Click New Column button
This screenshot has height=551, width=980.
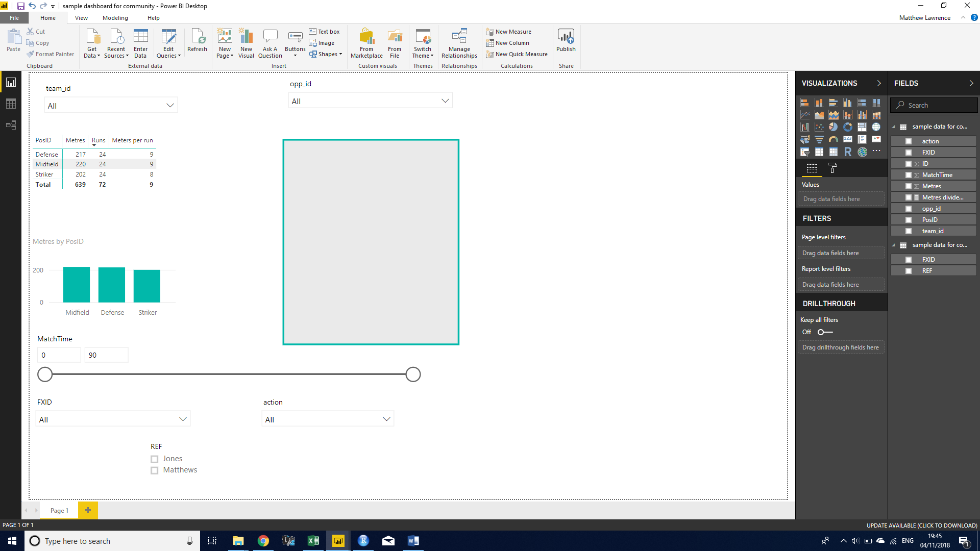point(507,43)
